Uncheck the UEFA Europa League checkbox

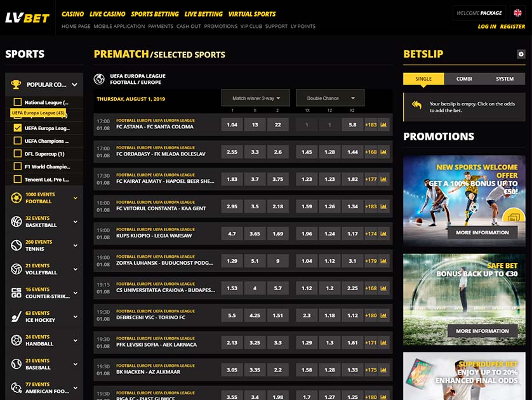click(18, 128)
